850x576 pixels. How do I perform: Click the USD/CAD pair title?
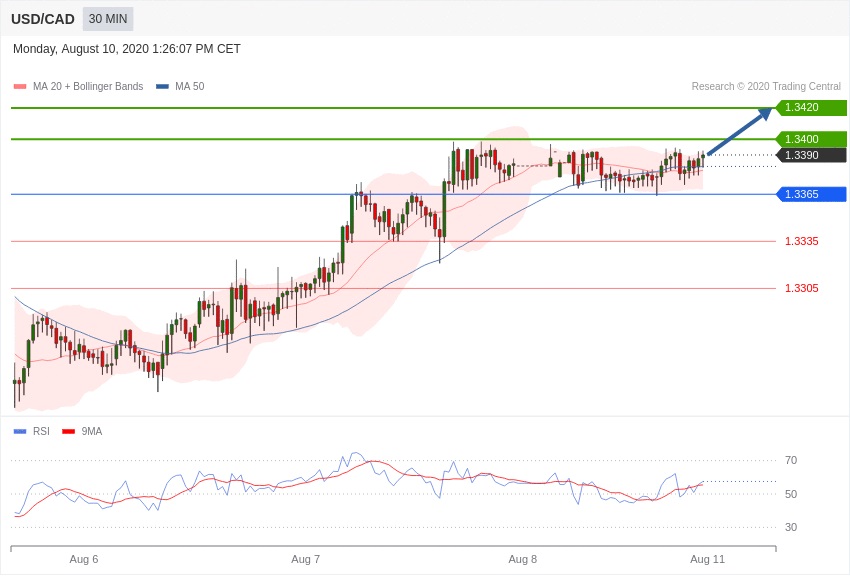43,19
